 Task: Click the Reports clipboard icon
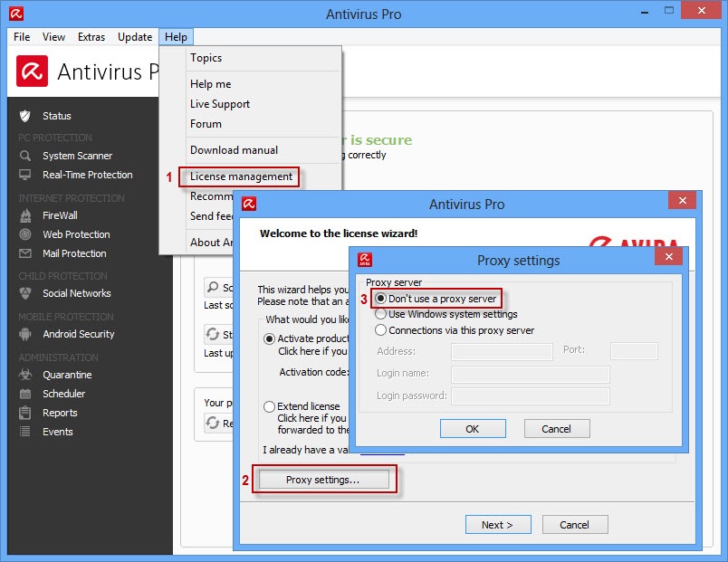click(x=25, y=413)
